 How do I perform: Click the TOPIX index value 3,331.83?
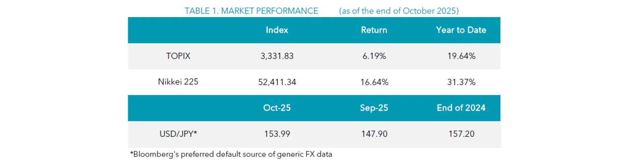pyautogui.click(x=277, y=56)
